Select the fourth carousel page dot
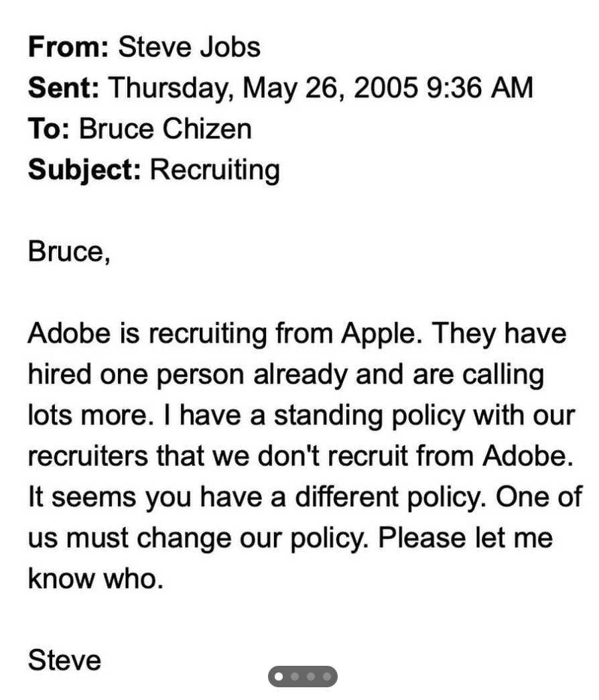The image size is (599, 700). point(326,677)
